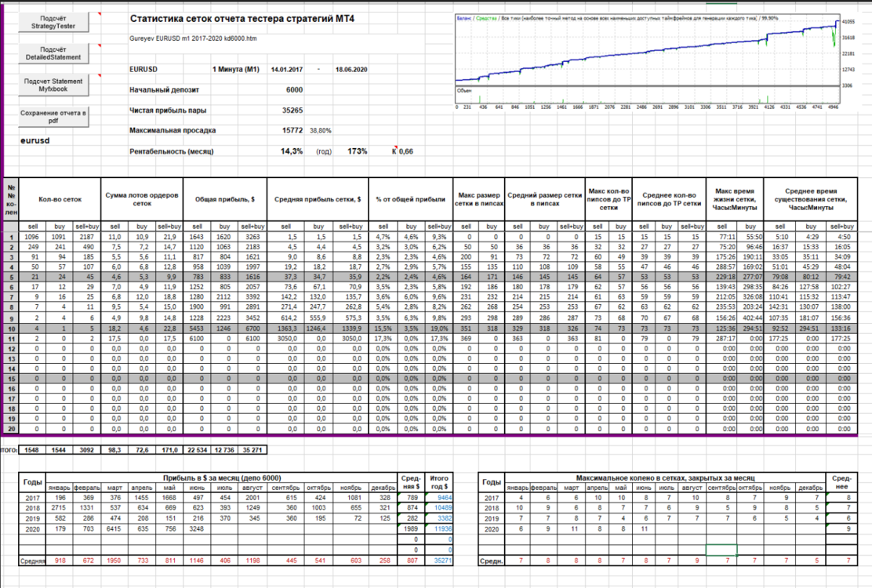This screenshot has width=872, height=588.
Task: Select the eurusd cell below the buttons
Action: click(x=35, y=140)
